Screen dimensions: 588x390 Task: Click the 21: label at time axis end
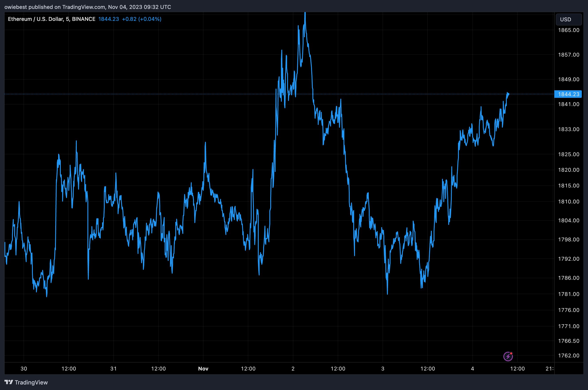click(x=549, y=369)
